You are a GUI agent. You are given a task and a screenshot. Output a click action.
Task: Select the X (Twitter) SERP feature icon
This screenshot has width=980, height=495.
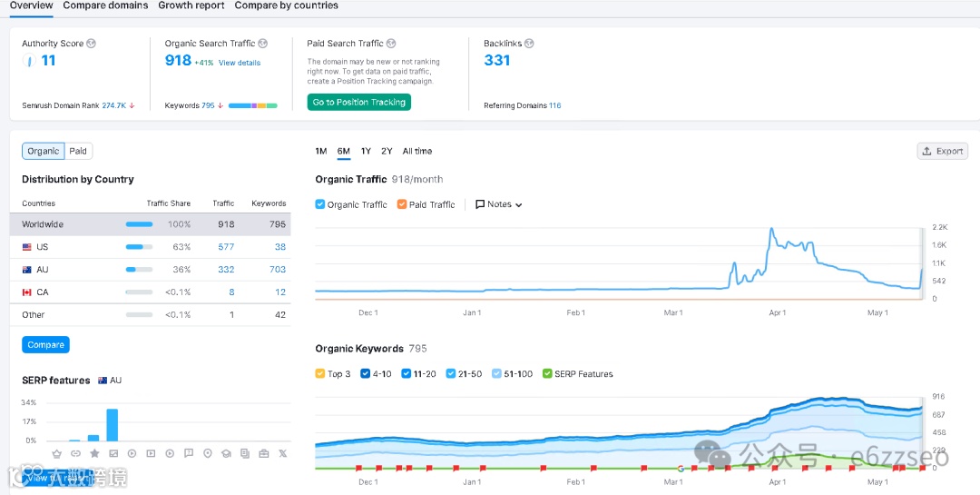[x=282, y=453]
